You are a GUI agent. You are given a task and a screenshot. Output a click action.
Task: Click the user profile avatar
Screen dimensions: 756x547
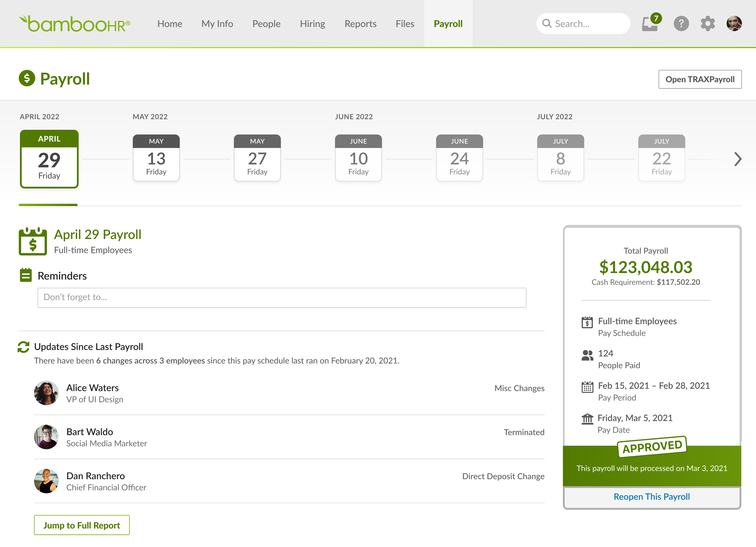pyautogui.click(x=734, y=24)
